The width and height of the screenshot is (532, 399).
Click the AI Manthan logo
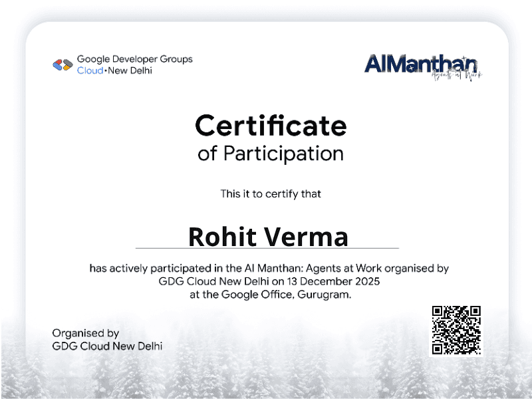click(423, 67)
